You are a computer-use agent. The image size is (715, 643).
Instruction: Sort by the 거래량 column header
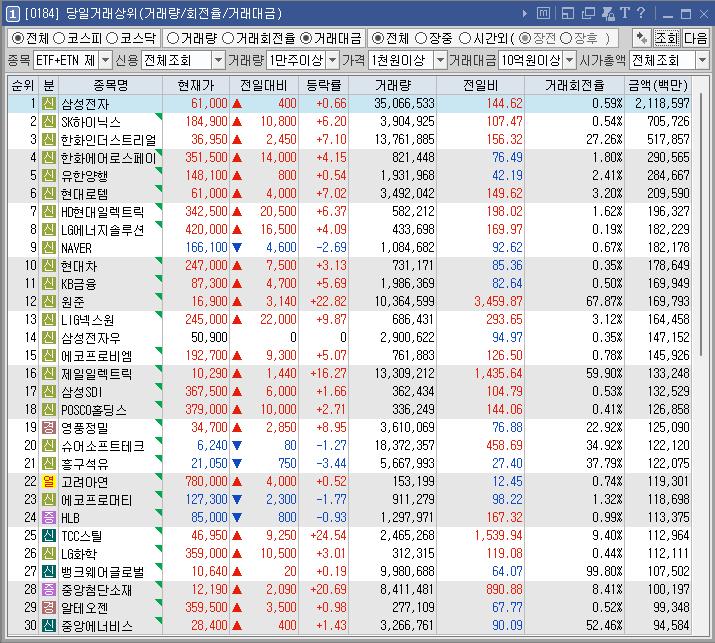393,85
